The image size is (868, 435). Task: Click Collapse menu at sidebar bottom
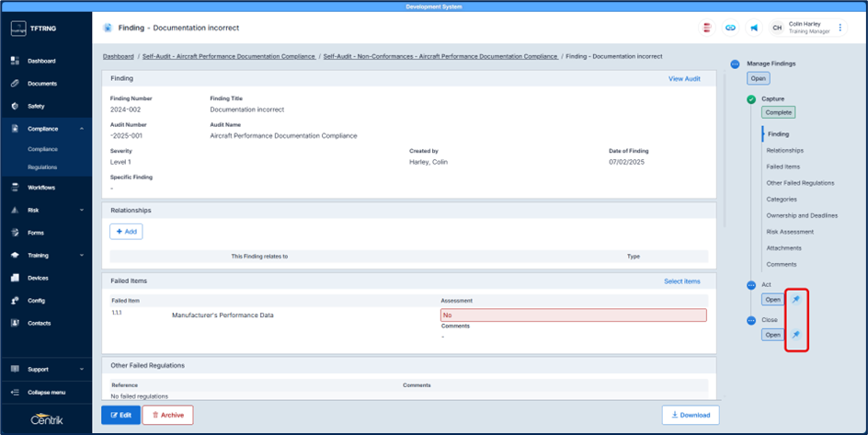click(x=46, y=392)
